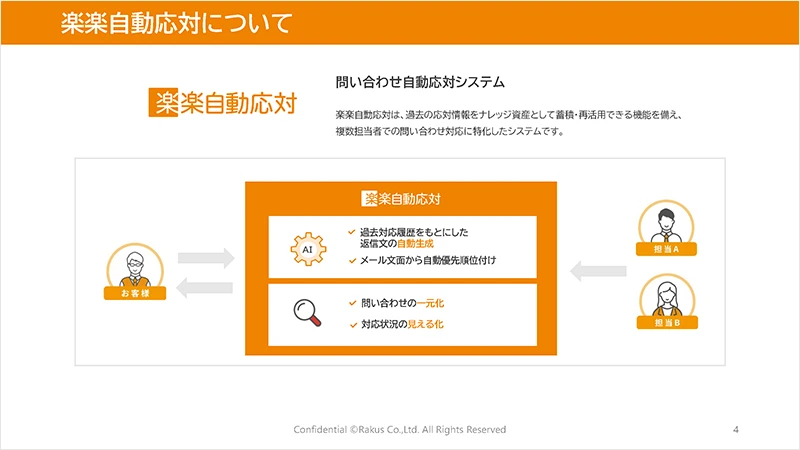Click the AI gear icon
Image resolution: width=800 pixels, height=450 pixels.
tap(308, 249)
